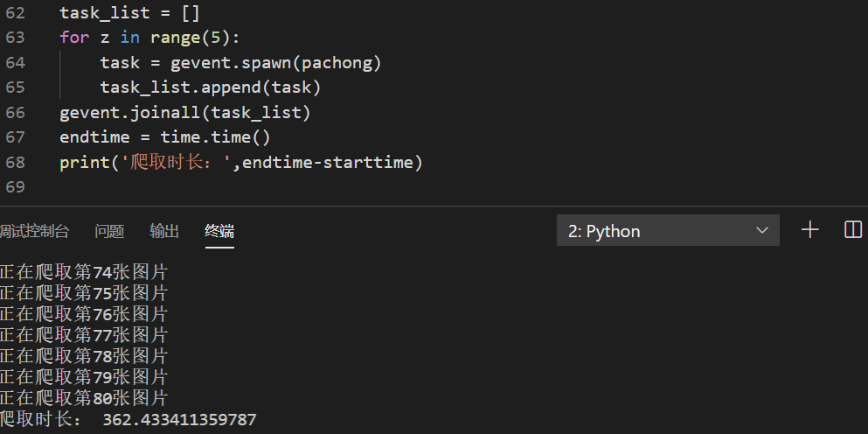The height and width of the screenshot is (434, 868).
Task: Split the terminal using split icon
Action: click(x=853, y=230)
